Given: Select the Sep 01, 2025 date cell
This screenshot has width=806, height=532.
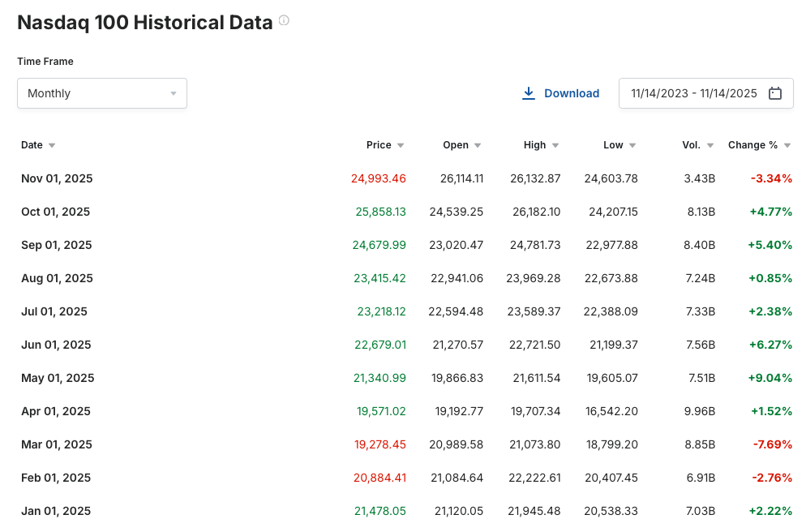Looking at the screenshot, I should point(57,245).
